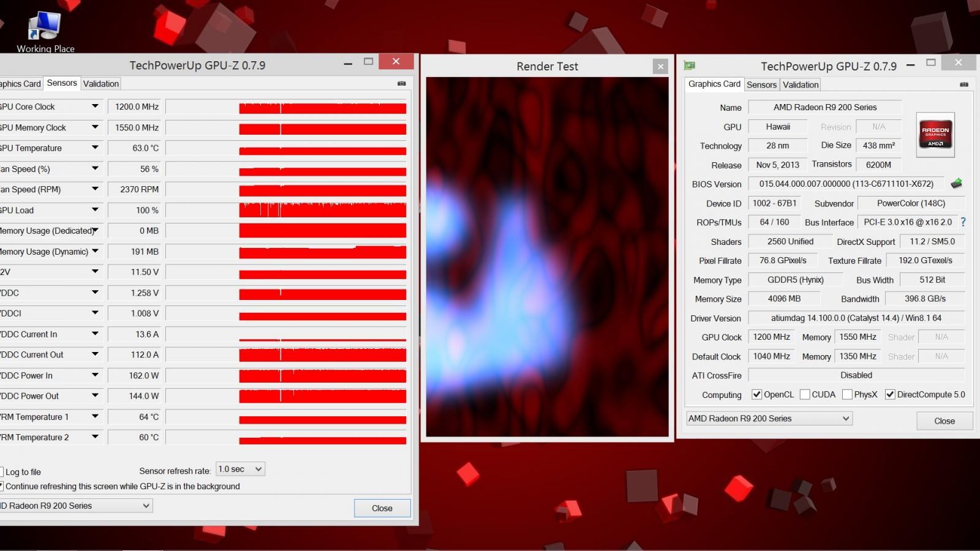Click the GPU Core Clock history graph

pyautogui.click(x=286, y=107)
